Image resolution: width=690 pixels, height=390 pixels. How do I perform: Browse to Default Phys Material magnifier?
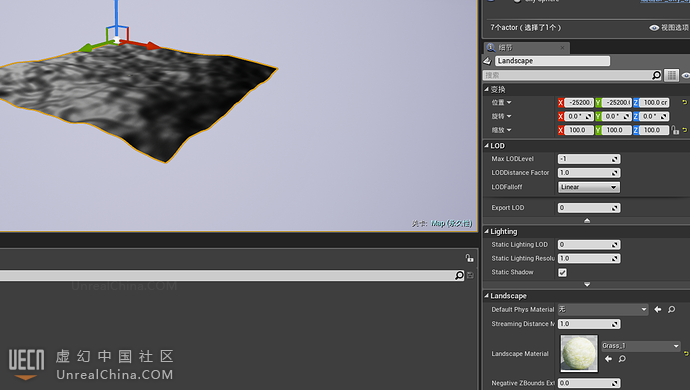[x=672, y=309]
